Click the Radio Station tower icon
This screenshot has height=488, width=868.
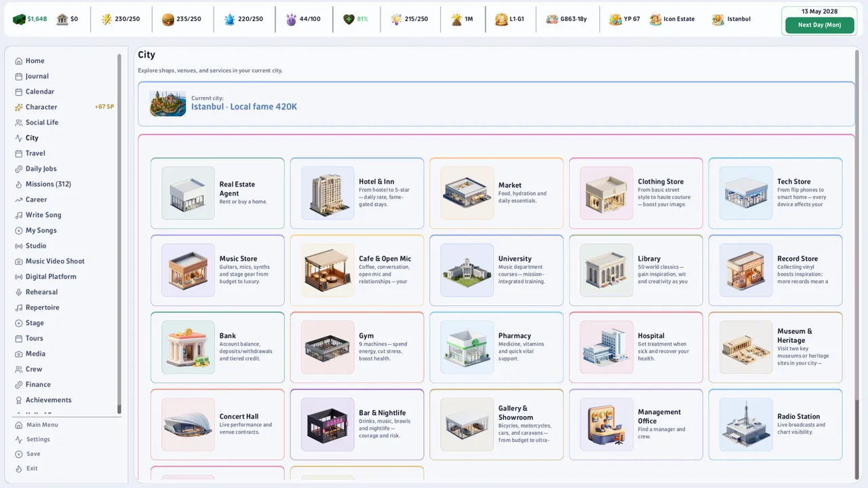coord(746,424)
